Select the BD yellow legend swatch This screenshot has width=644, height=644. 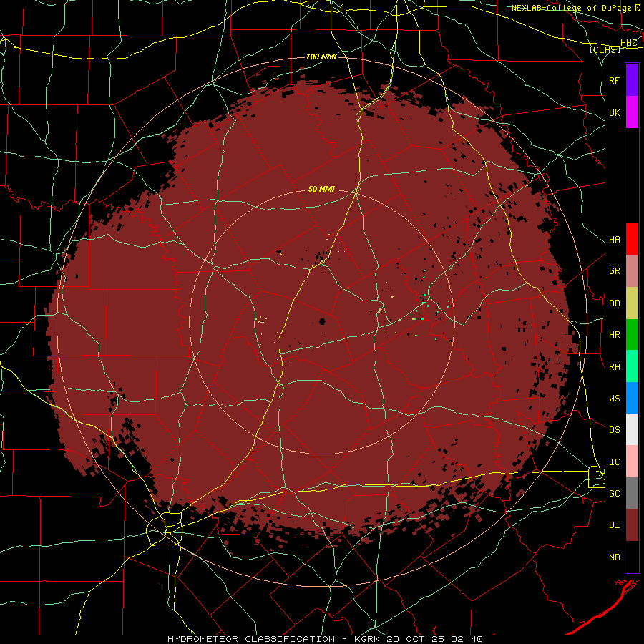(x=632, y=303)
